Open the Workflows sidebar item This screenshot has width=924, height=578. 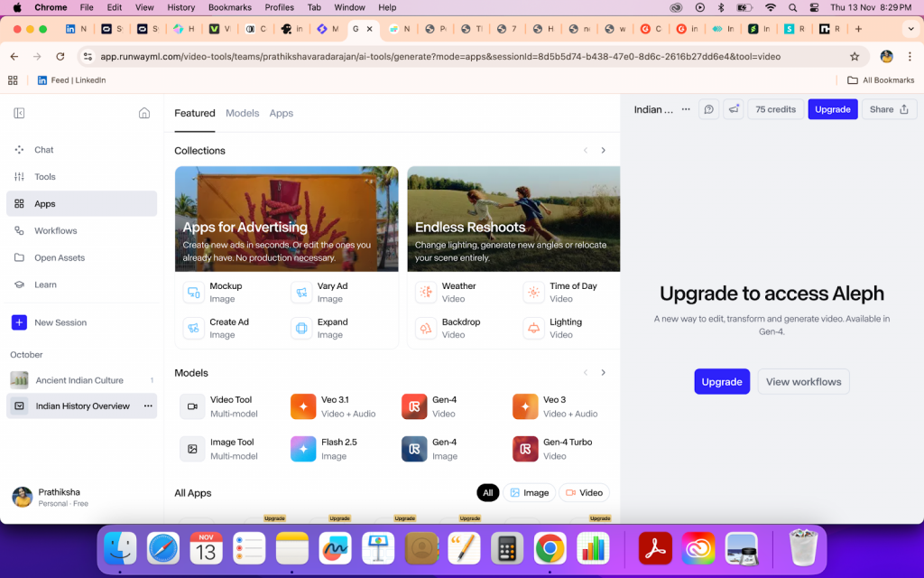click(x=55, y=231)
